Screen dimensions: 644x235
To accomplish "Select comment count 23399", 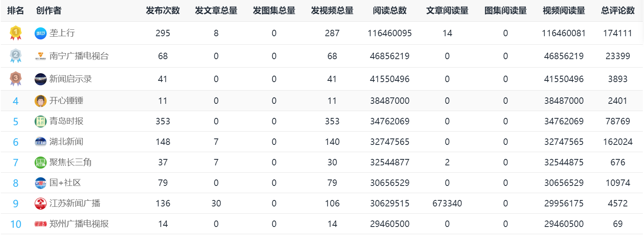I will [x=618, y=56].
